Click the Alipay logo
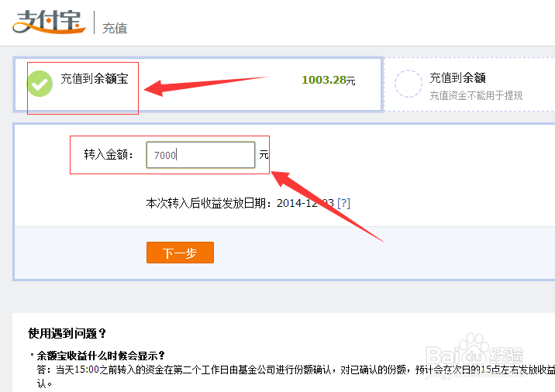The image size is (555, 392). pyautogui.click(x=49, y=22)
